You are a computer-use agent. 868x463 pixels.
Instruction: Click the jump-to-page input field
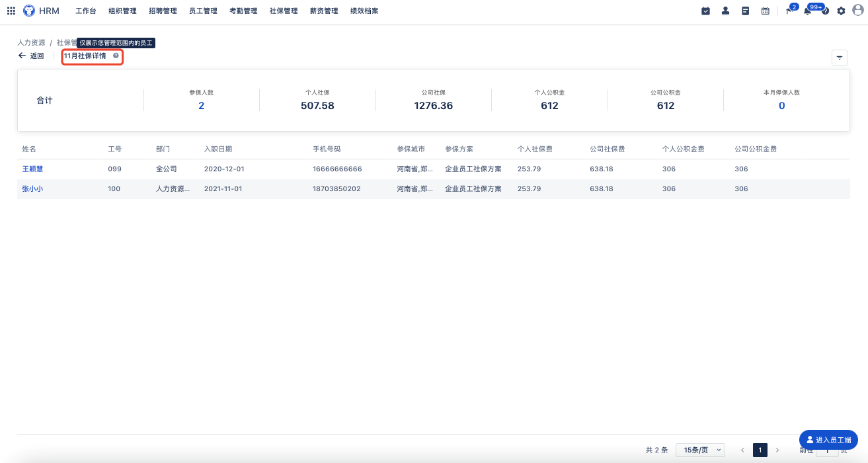[x=827, y=450]
